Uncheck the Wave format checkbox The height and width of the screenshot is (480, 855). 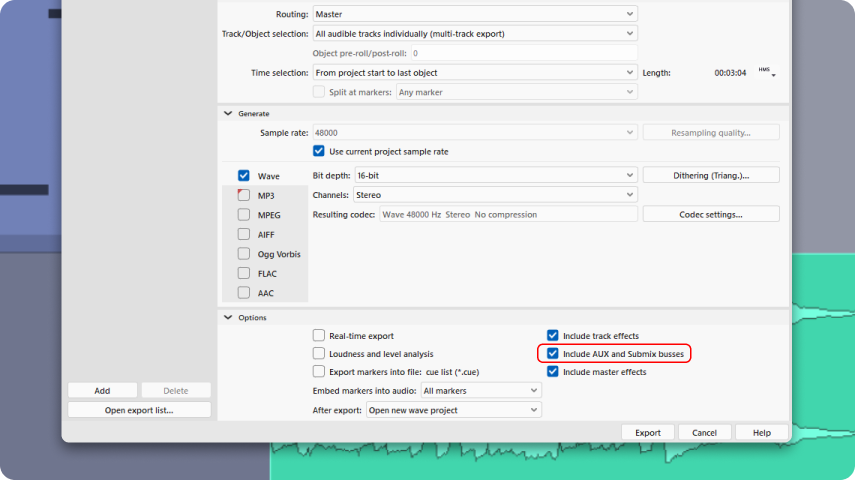pyautogui.click(x=244, y=176)
